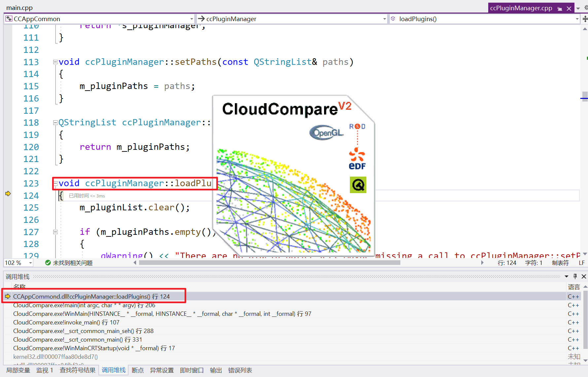Screen dimensions: 588x377
Task: Open the 查找符号结果 tab
Action: click(x=78, y=370)
